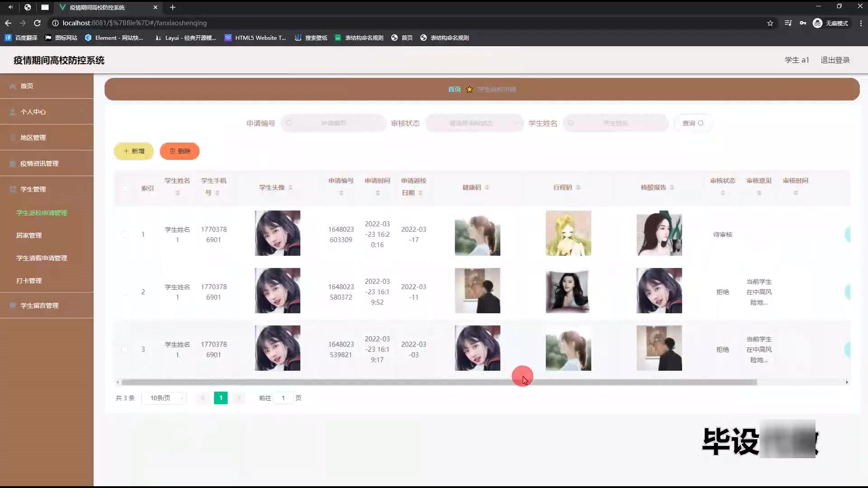Open the 审核状态 filter dropdown
Image resolution: width=868 pixels, height=488 pixels.
pos(474,123)
